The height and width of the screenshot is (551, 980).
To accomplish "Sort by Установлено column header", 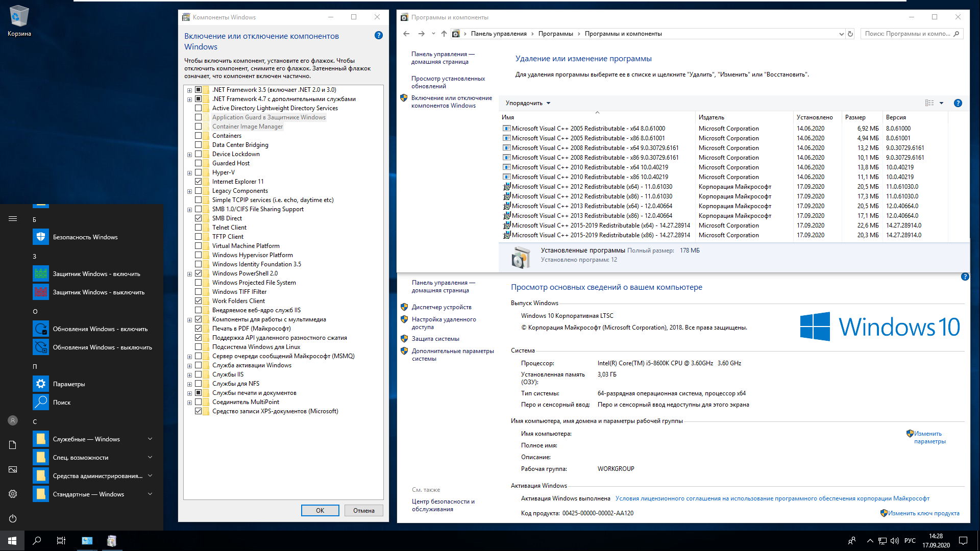I will point(817,117).
